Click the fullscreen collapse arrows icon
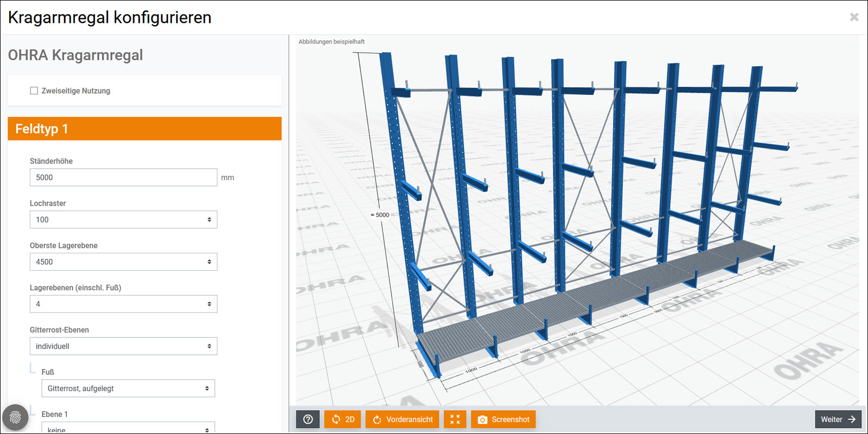 pos(455,419)
